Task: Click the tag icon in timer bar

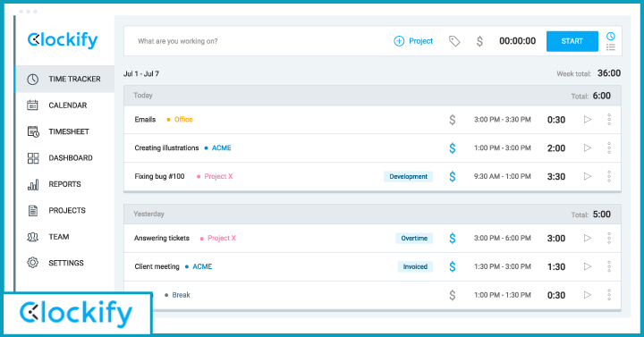Action: pos(454,41)
